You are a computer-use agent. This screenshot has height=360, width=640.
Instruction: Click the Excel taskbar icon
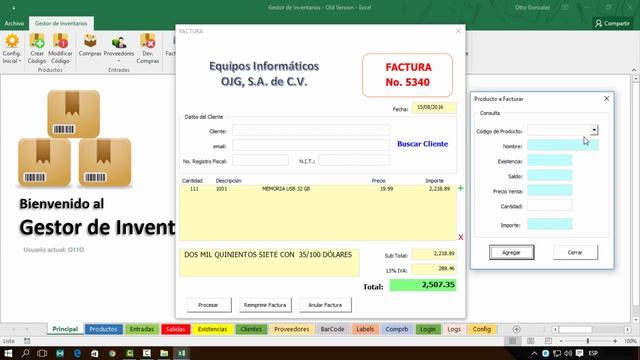tap(181, 353)
